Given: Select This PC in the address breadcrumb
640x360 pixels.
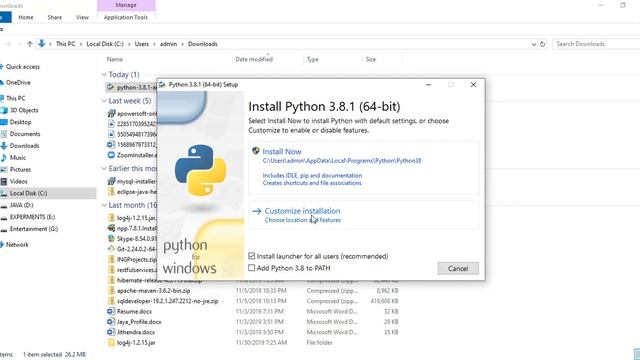Looking at the screenshot, I should tap(65, 44).
